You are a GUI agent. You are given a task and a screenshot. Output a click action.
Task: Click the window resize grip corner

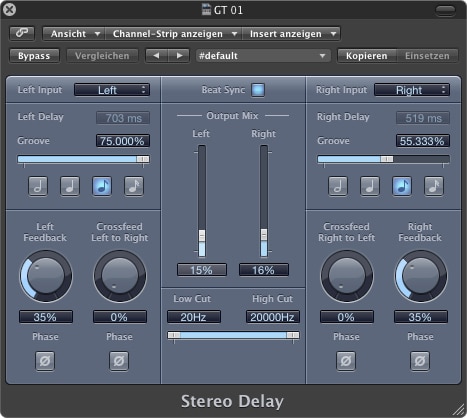coord(459,410)
